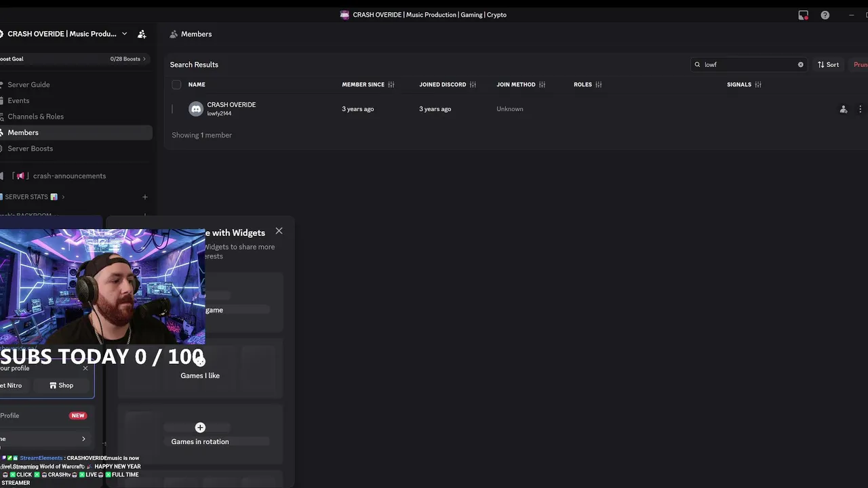This screenshot has width=868, height=488.
Task: Click the Unknown join method cell
Action: coord(509,109)
